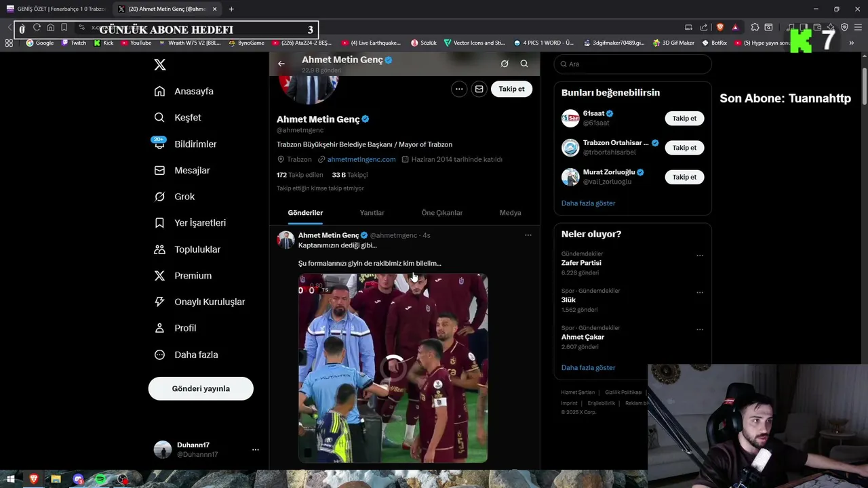Screen dimensions: 868x488
Task: Open options dots for Ahmet Çakar trend
Action: pos(700,329)
